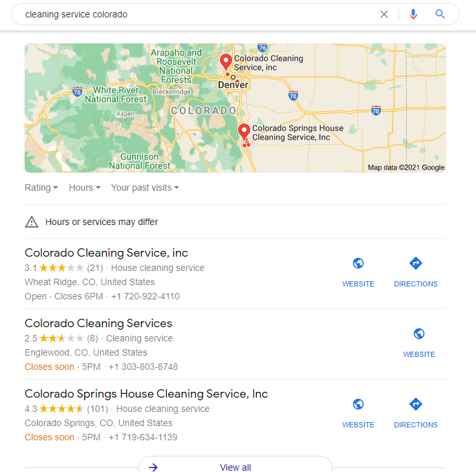This screenshot has width=476, height=472.
Task: Click the Breckenridge label on the map
Action: click(171, 92)
